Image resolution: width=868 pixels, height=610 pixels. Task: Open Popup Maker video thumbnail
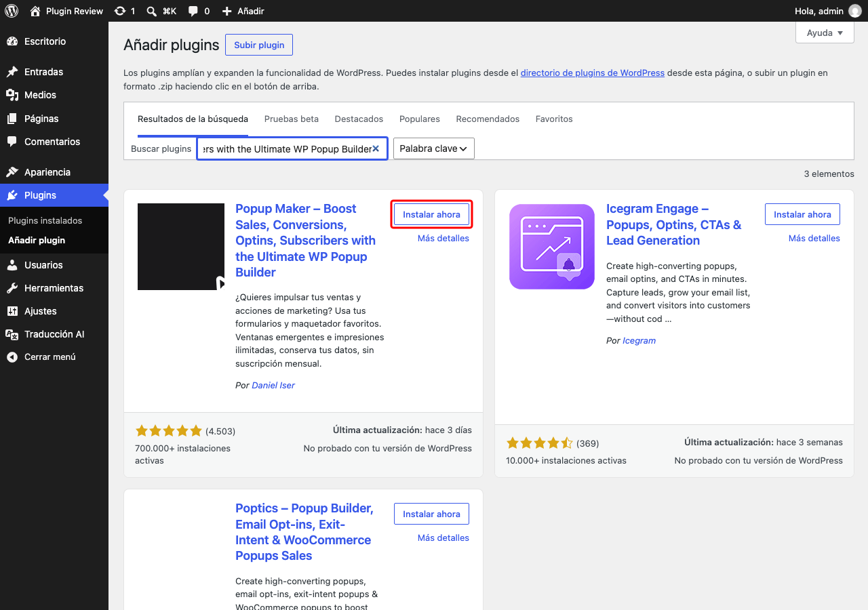[181, 247]
